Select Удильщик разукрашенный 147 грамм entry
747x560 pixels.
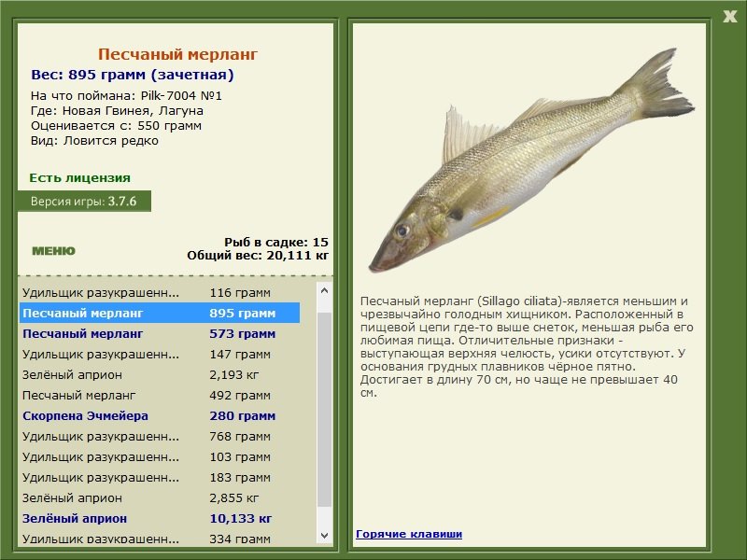(x=160, y=355)
